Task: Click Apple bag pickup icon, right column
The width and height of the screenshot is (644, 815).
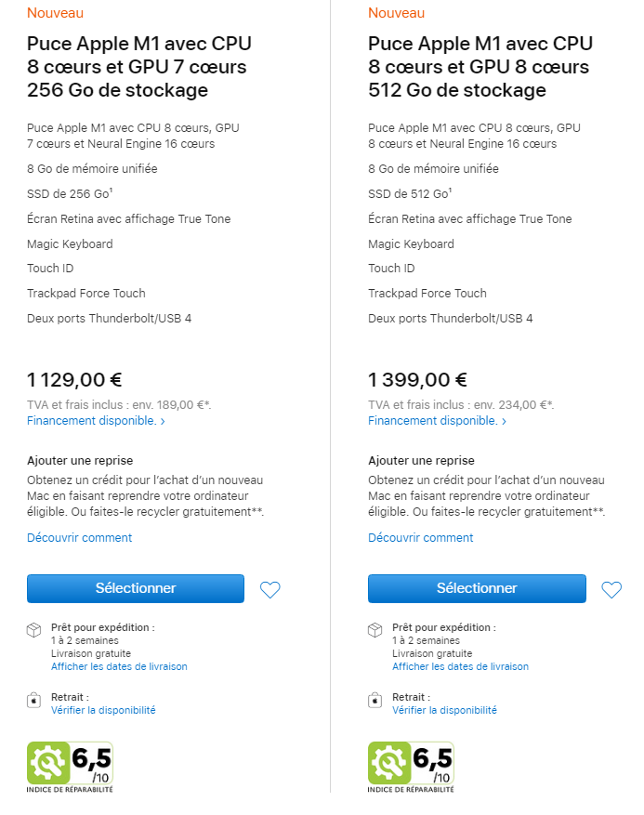Action: click(x=375, y=700)
